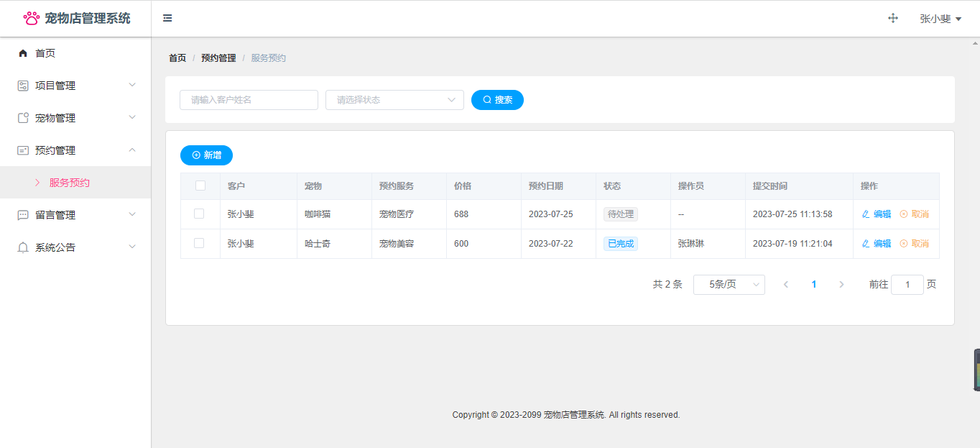Focus the customer name search field

(x=249, y=100)
